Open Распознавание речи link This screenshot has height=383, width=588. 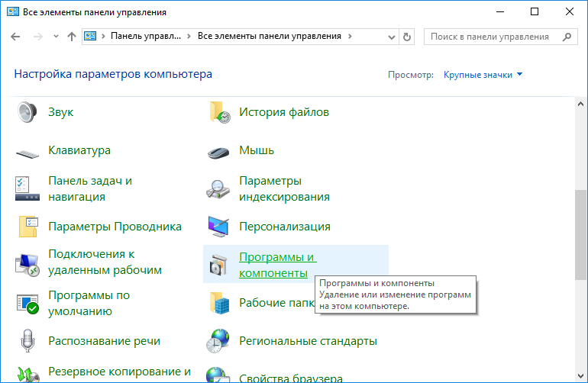(105, 340)
